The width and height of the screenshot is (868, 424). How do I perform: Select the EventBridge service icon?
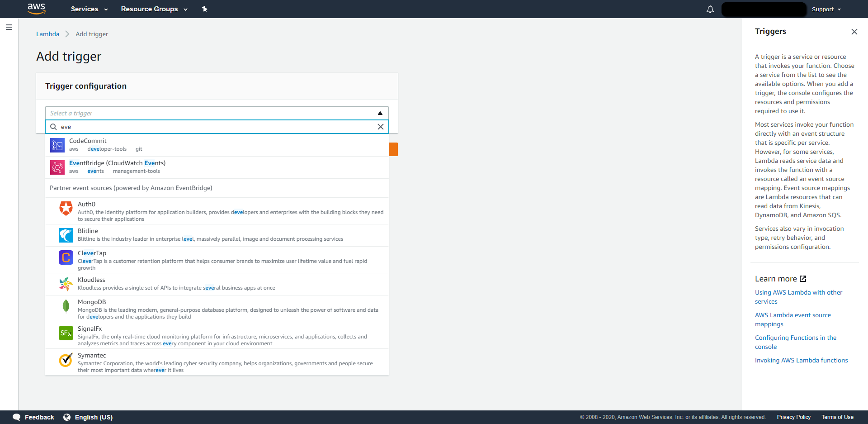click(x=57, y=167)
